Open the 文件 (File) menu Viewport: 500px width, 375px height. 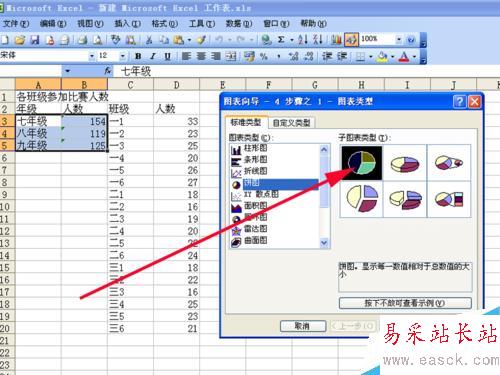tap(16, 24)
